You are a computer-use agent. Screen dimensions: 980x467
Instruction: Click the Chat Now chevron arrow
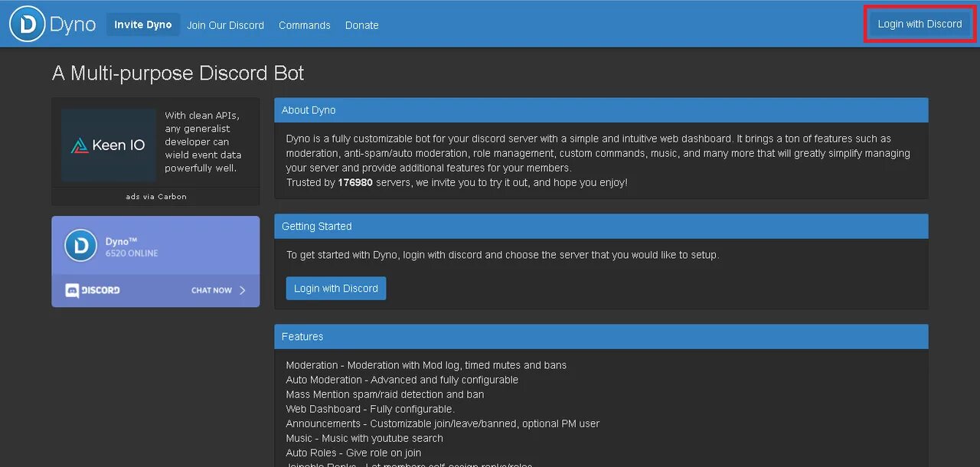(x=242, y=290)
